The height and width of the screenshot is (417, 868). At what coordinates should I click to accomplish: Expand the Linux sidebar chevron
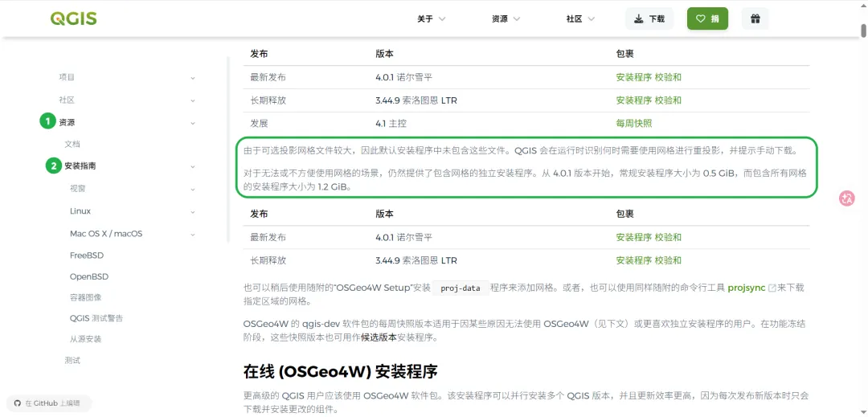pyautogui.click(x=193, y=212)
